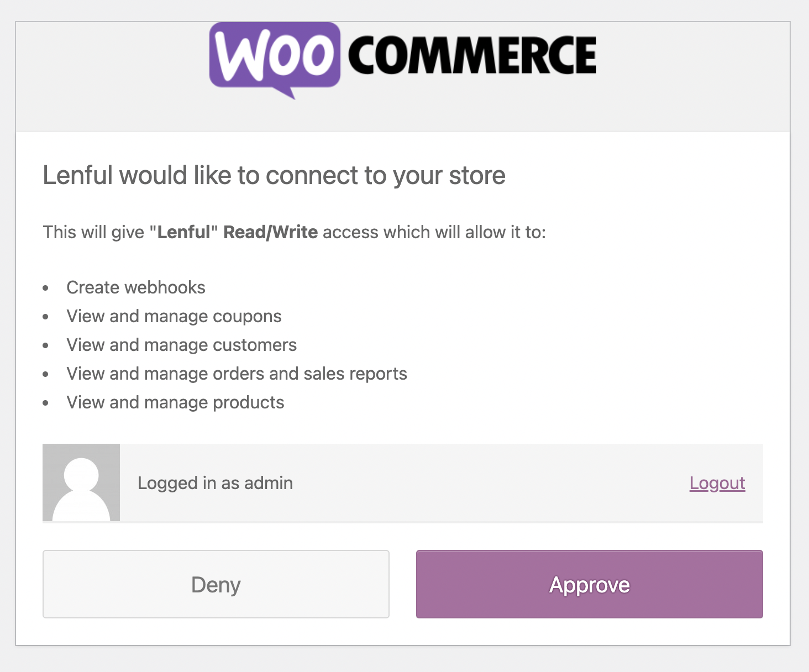Click the black COMMERCE wordmark

tap(472, 55)
